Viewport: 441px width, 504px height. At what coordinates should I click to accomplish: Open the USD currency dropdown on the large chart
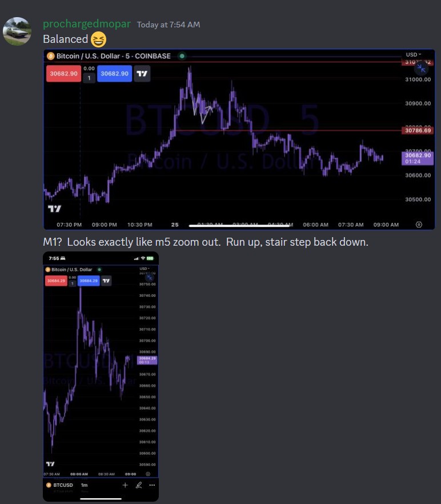[x=414, y=54]
